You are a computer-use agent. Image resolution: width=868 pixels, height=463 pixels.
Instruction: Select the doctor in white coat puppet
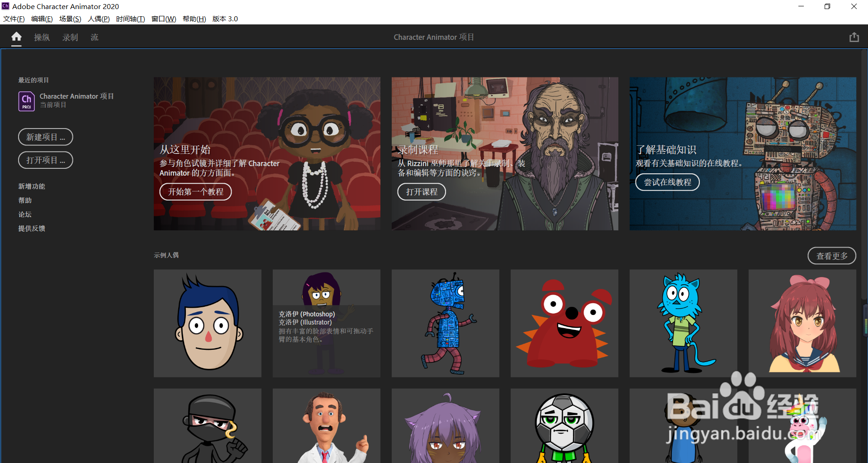pos(327,425)
